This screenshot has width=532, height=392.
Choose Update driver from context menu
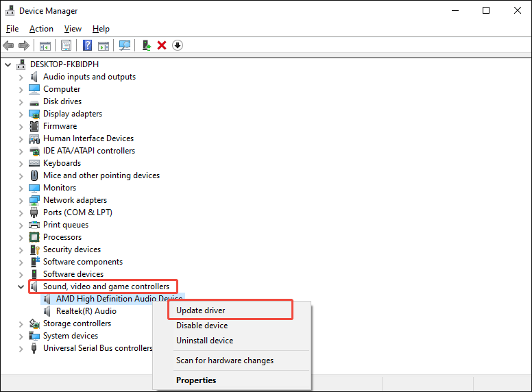(232, 310)
